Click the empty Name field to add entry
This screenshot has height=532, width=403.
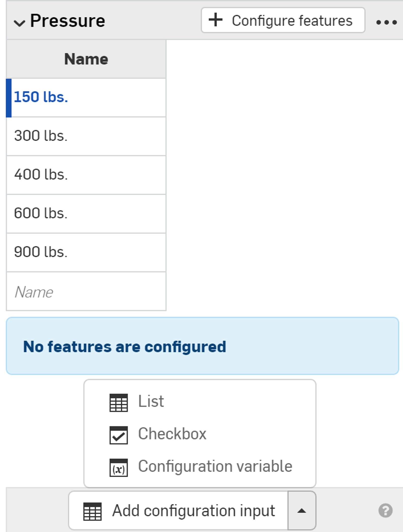coord(86,291)
